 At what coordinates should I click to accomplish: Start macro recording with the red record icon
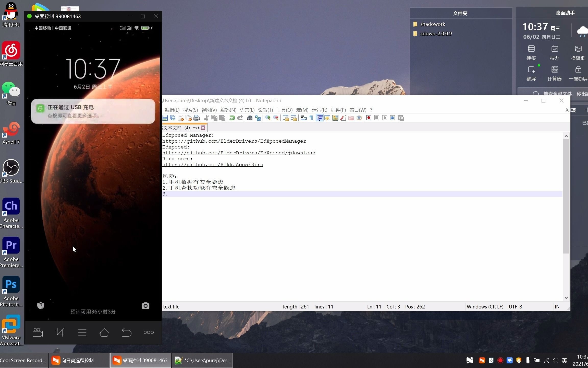[369, 118]
